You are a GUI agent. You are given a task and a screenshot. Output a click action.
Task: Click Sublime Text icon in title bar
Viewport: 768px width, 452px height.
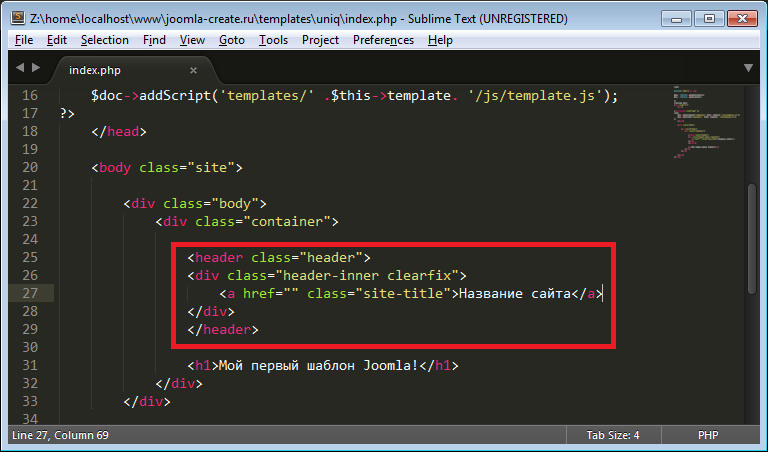pos(17,18)
